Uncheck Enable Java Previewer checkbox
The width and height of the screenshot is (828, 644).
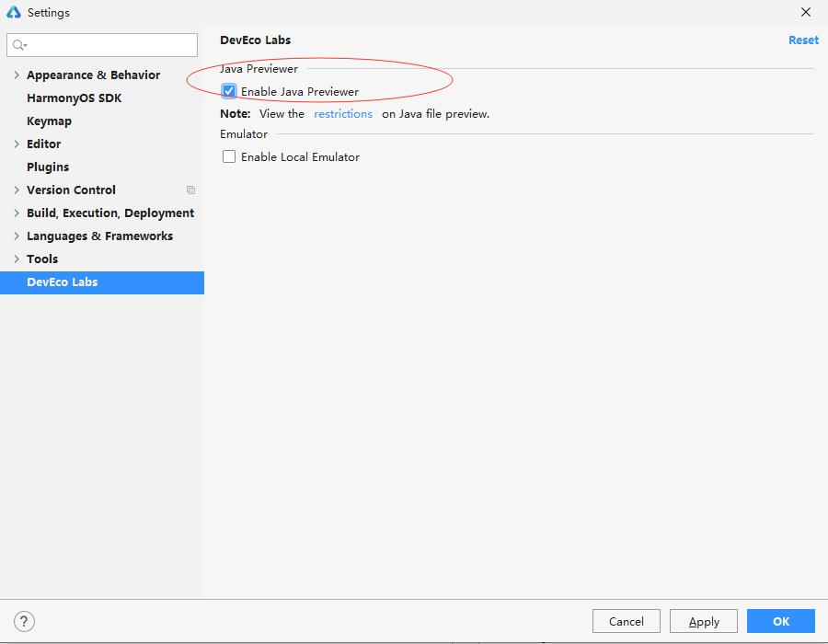(229, 91)
